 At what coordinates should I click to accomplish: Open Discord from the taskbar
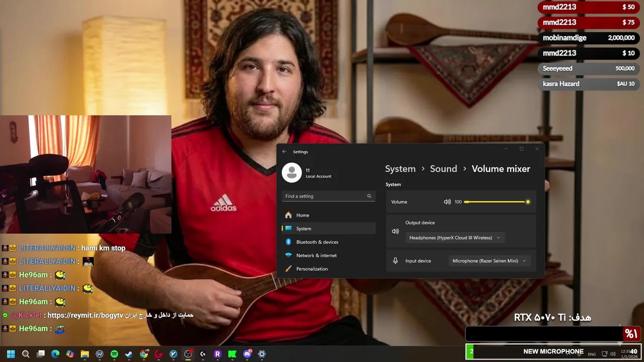(x=247, y=354)
